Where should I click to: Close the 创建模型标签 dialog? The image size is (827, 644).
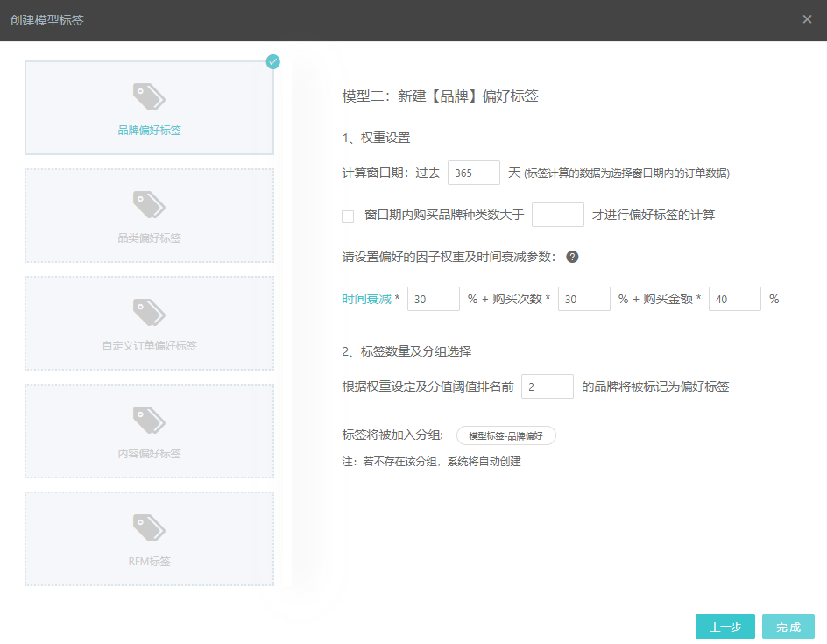click(x=807, y=19)
